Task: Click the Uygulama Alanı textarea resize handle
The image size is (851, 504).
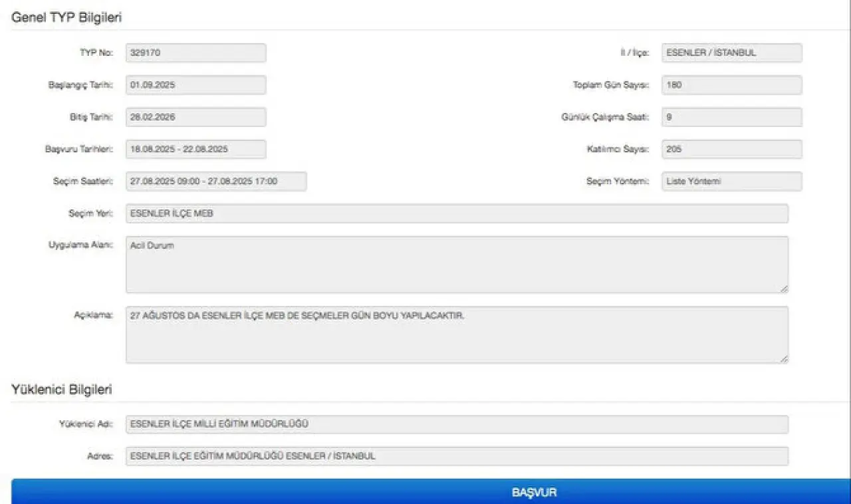Action: click(x=785, y=289)
